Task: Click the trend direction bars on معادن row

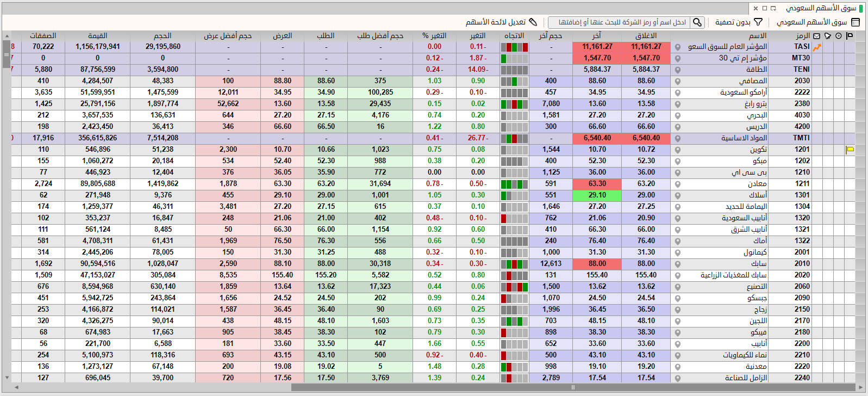Action: (514, 184)
